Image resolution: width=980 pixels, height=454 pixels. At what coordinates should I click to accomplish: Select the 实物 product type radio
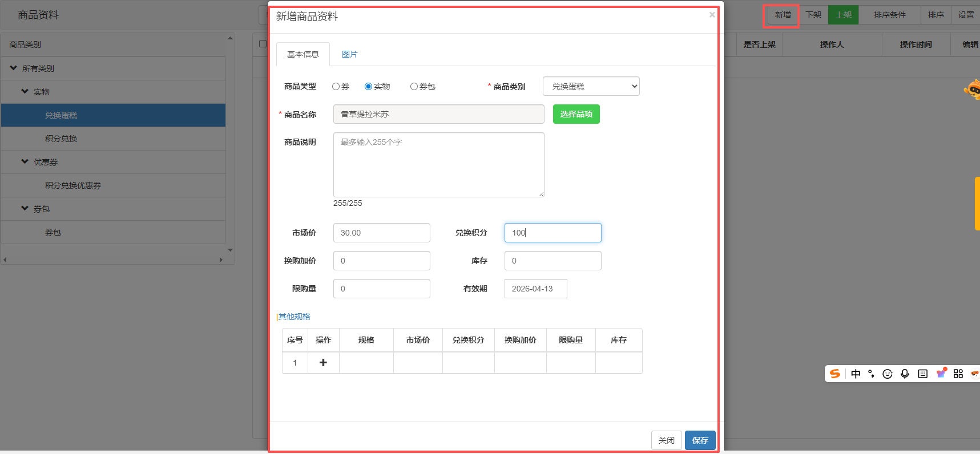pyautogui.click(x=369, y=87)
